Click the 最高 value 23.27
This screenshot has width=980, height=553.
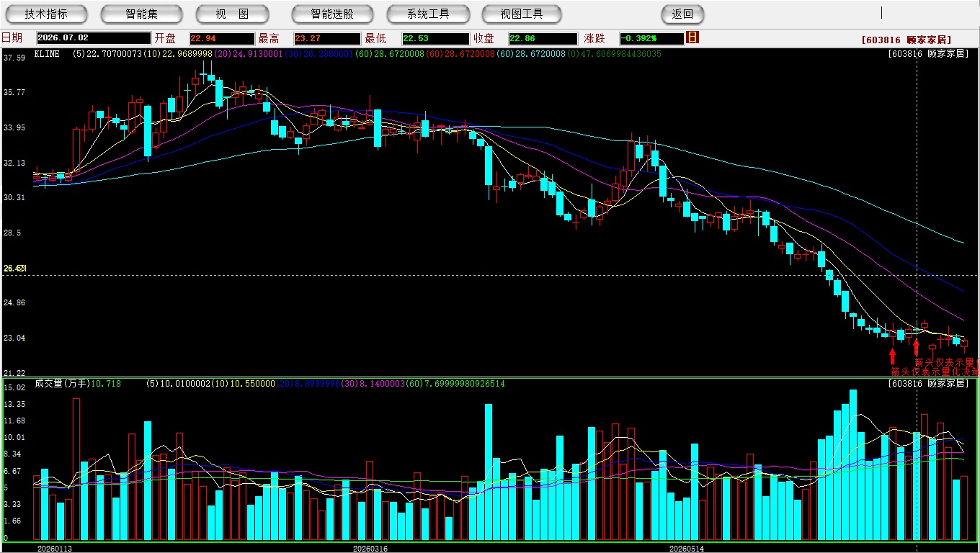pos(327,38)
